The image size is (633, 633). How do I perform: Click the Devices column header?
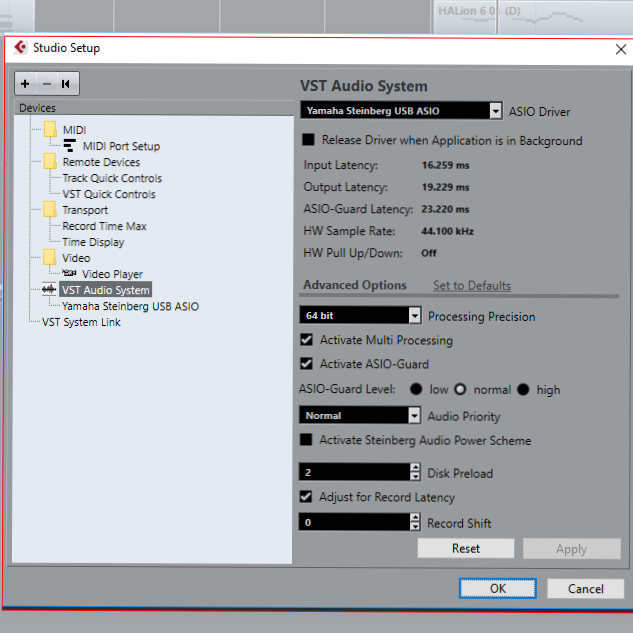[x=154, y=108]
